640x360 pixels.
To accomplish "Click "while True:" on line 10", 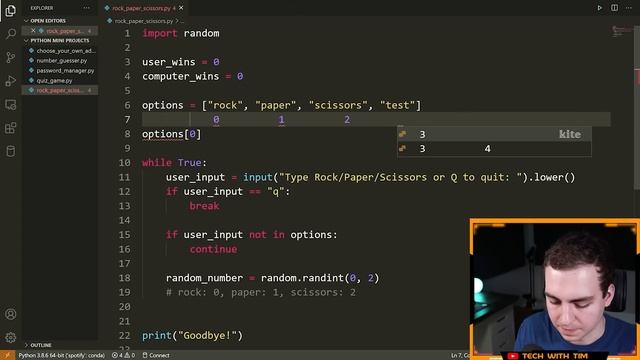I will tap(174, 163).
